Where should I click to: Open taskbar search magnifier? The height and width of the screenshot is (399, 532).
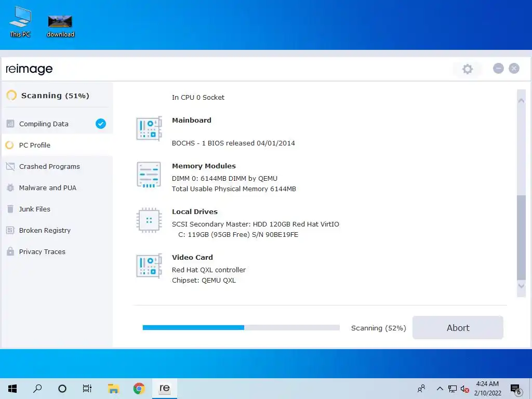pyautogui.click(x=37, y=389)
